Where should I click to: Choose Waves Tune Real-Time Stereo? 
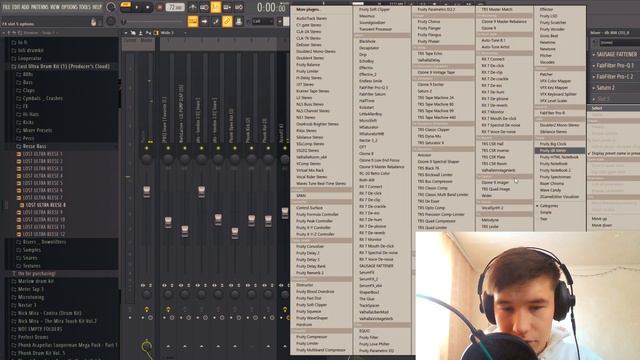[321, 184]
